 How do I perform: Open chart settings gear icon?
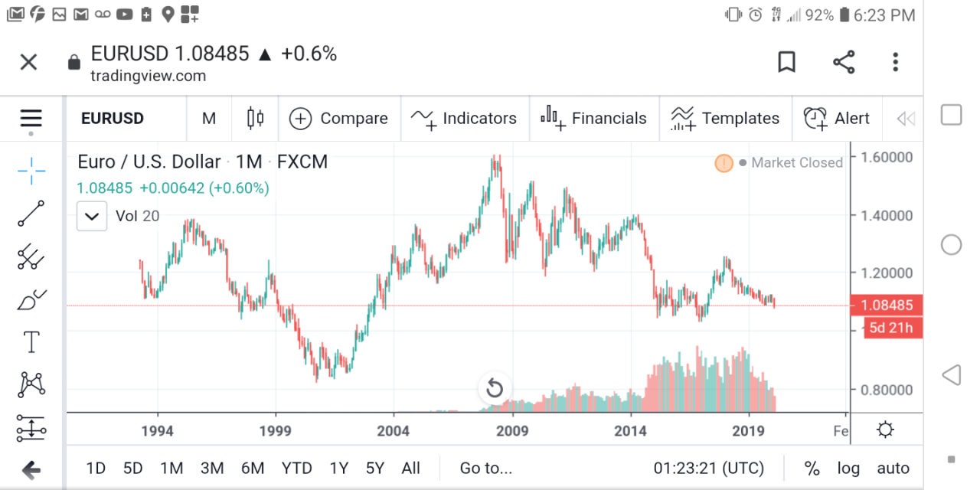[885, 430]
